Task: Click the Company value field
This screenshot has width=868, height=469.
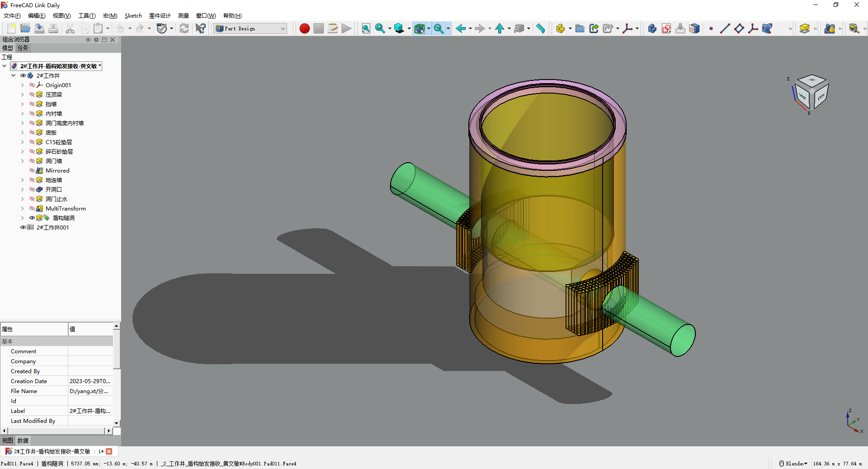Action: click(x=90, y=361)
